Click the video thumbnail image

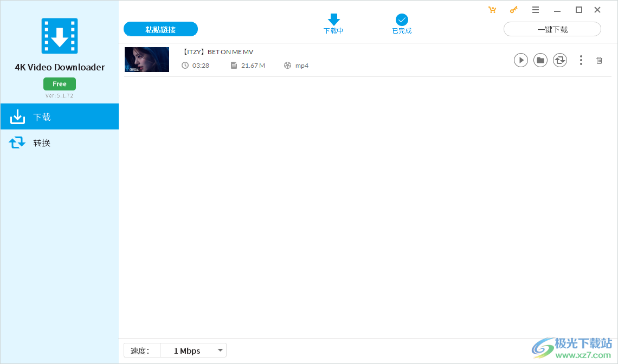(x=146, y=60)
